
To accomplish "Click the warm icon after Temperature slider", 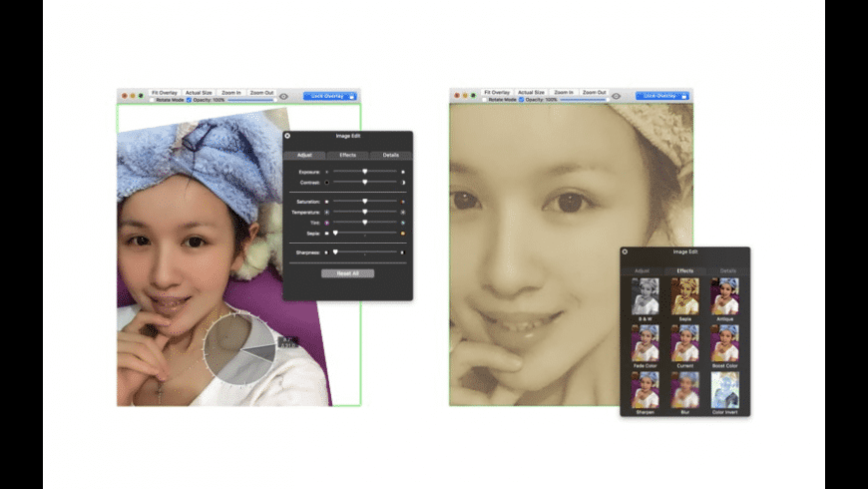I will pos(403,213).
